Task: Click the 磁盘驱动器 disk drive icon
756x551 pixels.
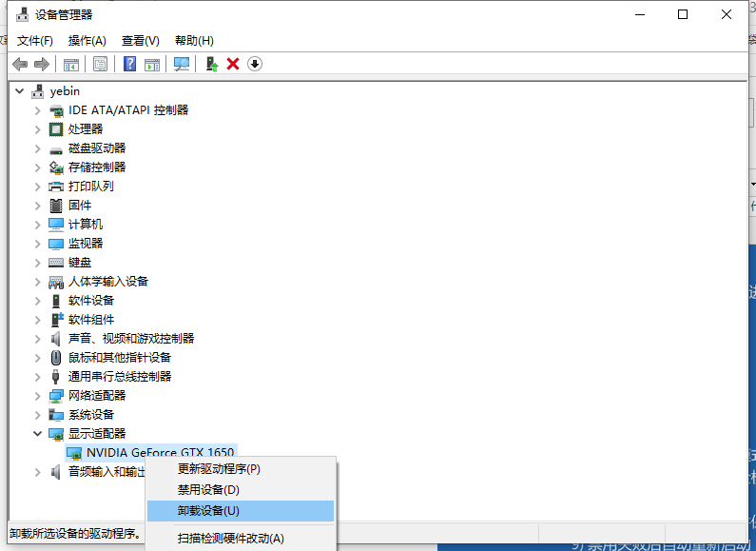Action: [x=56, y=149]
